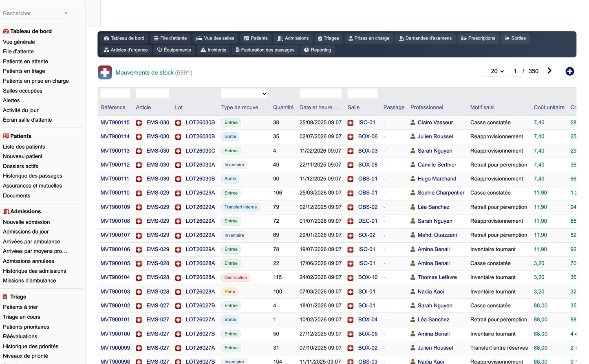Image resolution: width=589 pixels, height=364 pixels.
Task: Open the Tableau de bord tab in the toolbar
Action: pos(124,38)
